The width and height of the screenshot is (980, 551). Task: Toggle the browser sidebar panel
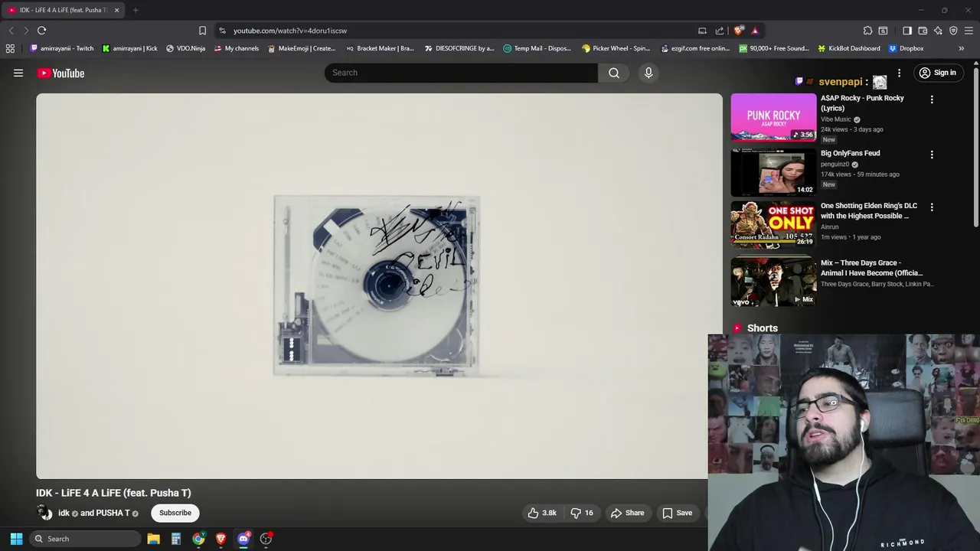point(907,31)
